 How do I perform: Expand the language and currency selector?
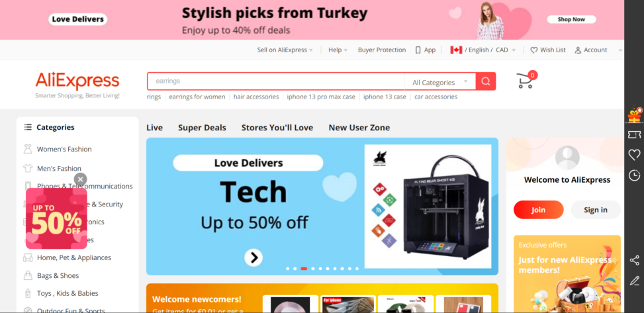point(483,50)
